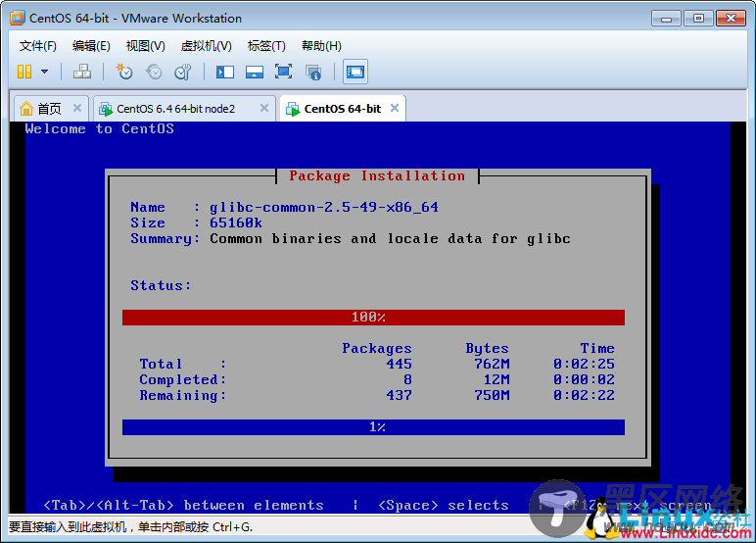The height and width of the screenshot is (543, 756).
Task: Switch to the 首页 home tab
Action: pos(51,109)
